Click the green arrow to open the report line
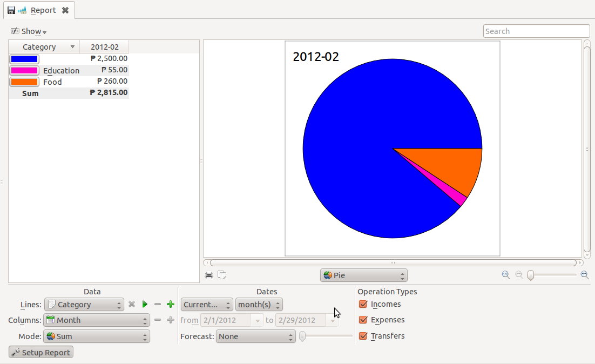The height and width of the screenshot is (364, 595). pos(145,304)
